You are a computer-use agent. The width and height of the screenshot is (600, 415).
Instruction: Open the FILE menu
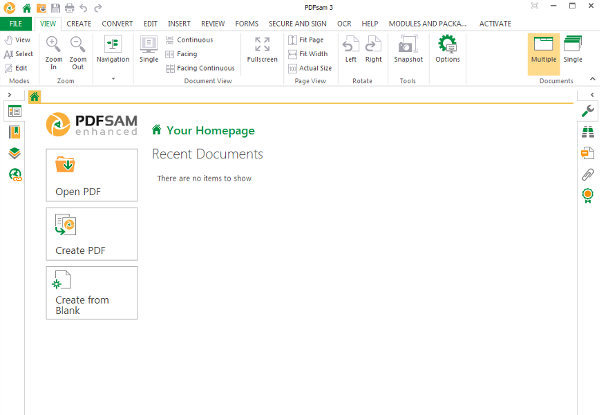pos(16,24)
